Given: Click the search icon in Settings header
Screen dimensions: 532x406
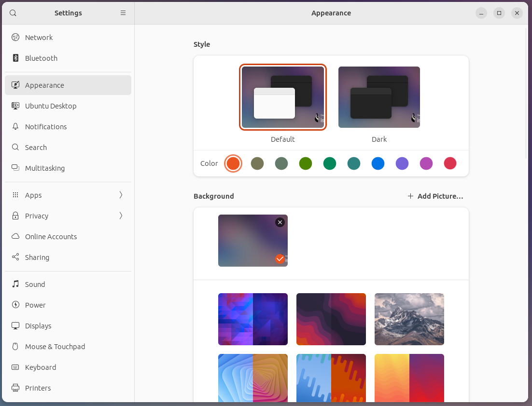Looking at the screenshot, I should [x=13, y=13].
